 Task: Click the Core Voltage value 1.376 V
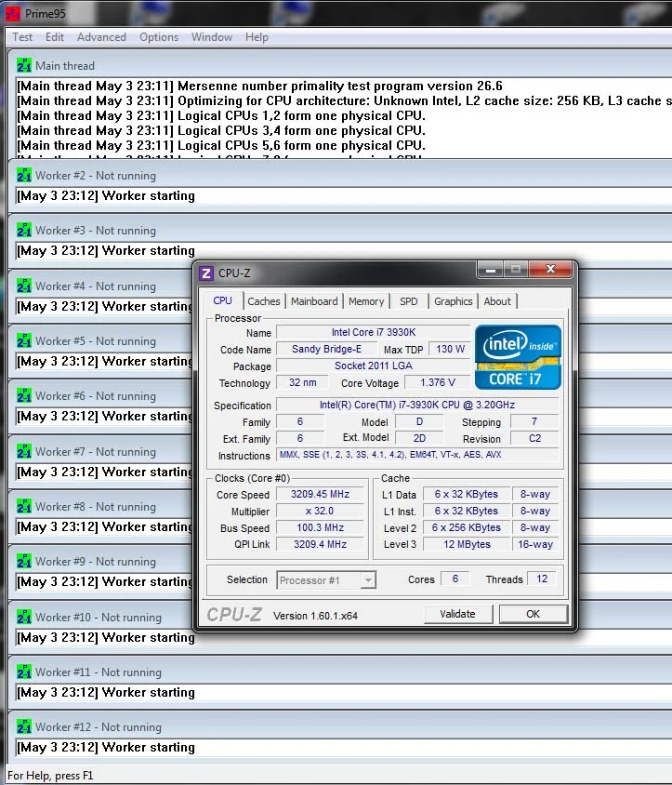point(438,382)
